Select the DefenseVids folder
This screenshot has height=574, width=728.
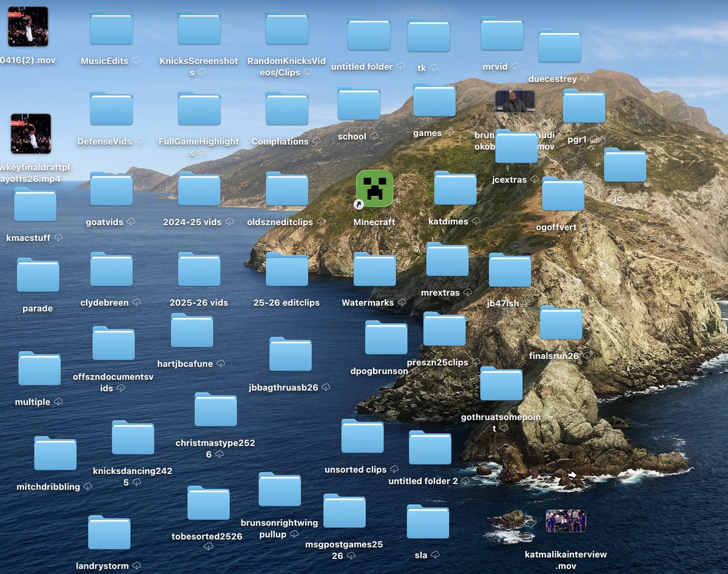[111, 109]
